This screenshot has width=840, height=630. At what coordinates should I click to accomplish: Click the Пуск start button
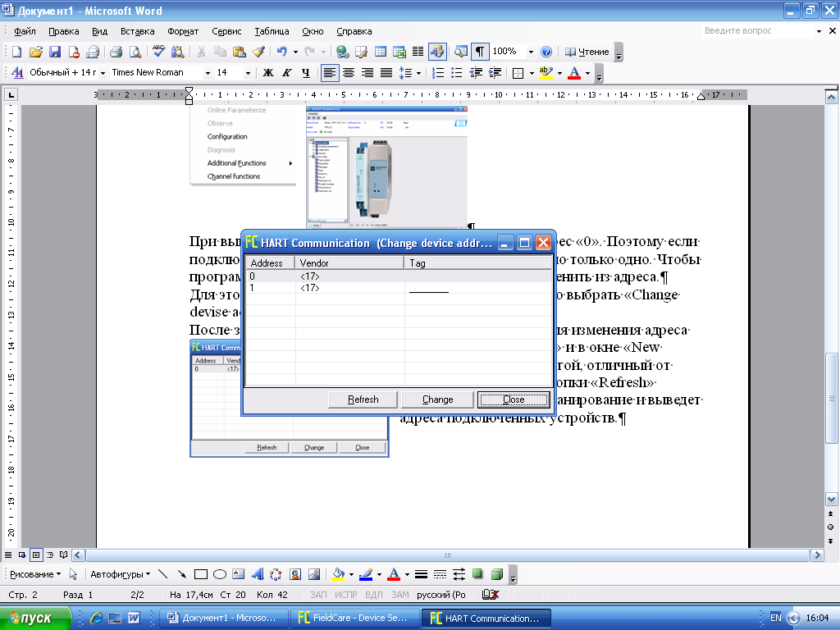[35, 619]
